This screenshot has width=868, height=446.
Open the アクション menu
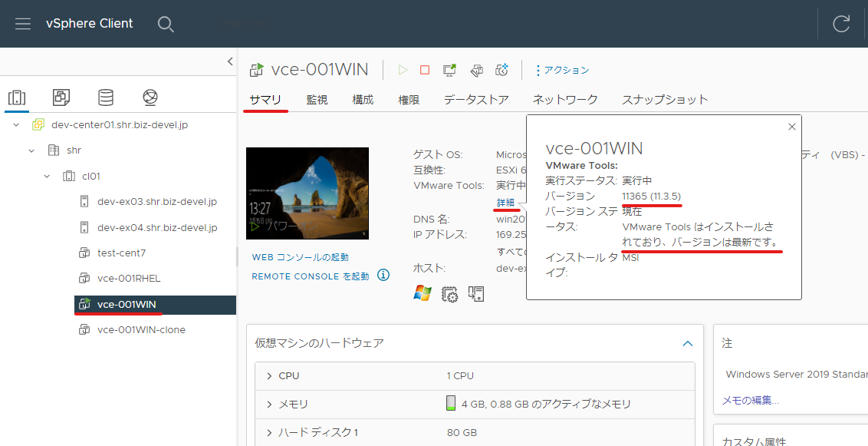[562, 71]
